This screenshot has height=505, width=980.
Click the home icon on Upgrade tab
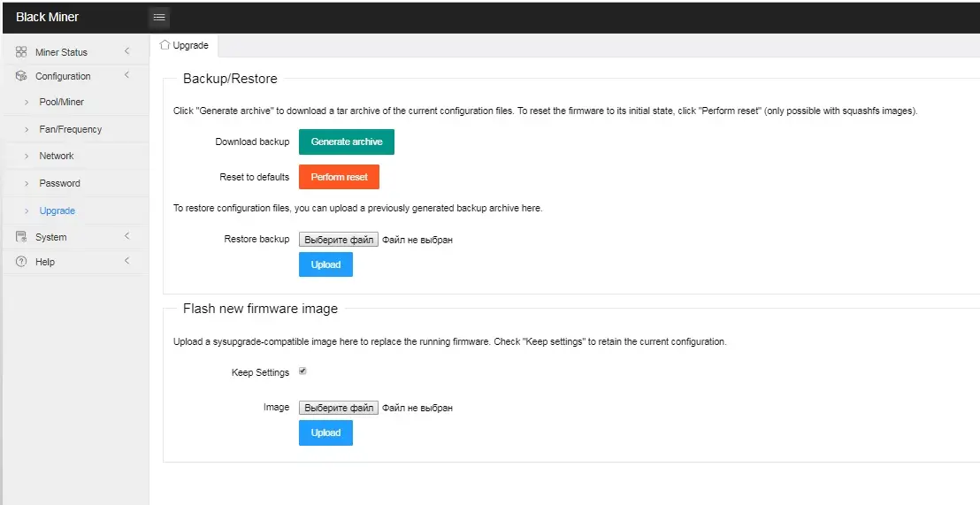165,45
